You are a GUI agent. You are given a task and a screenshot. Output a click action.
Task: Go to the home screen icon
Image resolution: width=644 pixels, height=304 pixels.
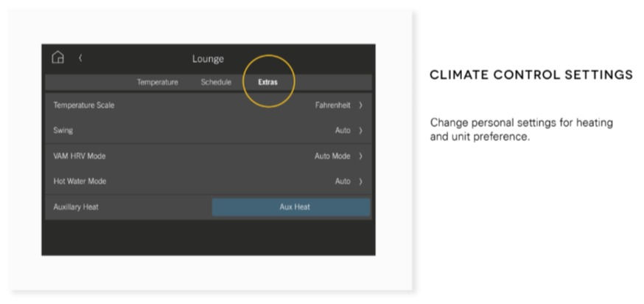coord(58,57)
